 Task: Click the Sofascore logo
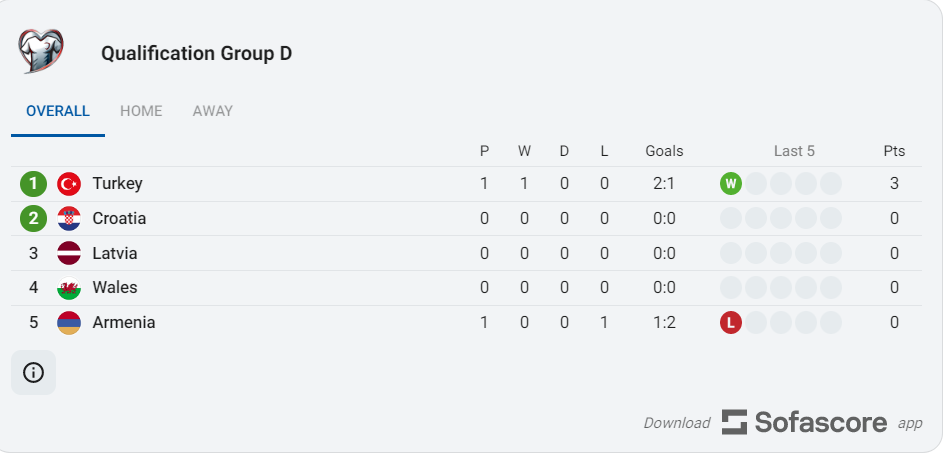click(804, 422)
